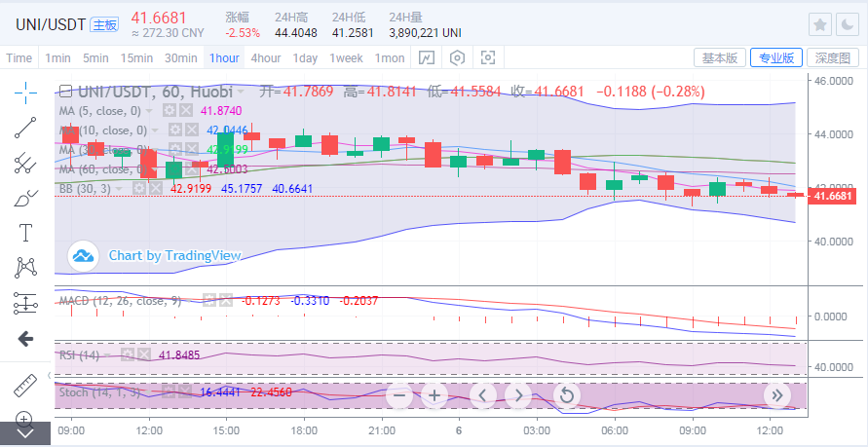868x447 pixels.
Task: Open the 深度图 depth chart
Action: pos(833,58)
